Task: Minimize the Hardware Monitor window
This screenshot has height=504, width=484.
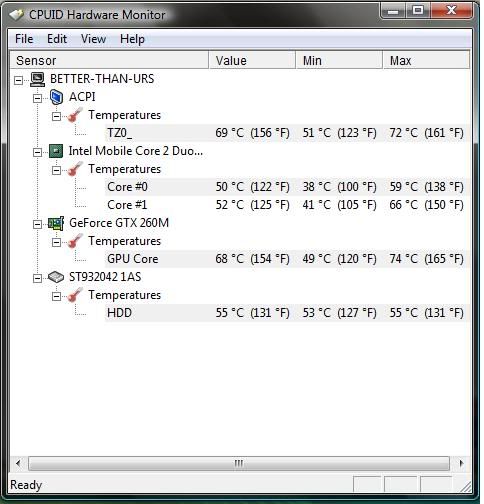Action: click(x=393, y=11)
